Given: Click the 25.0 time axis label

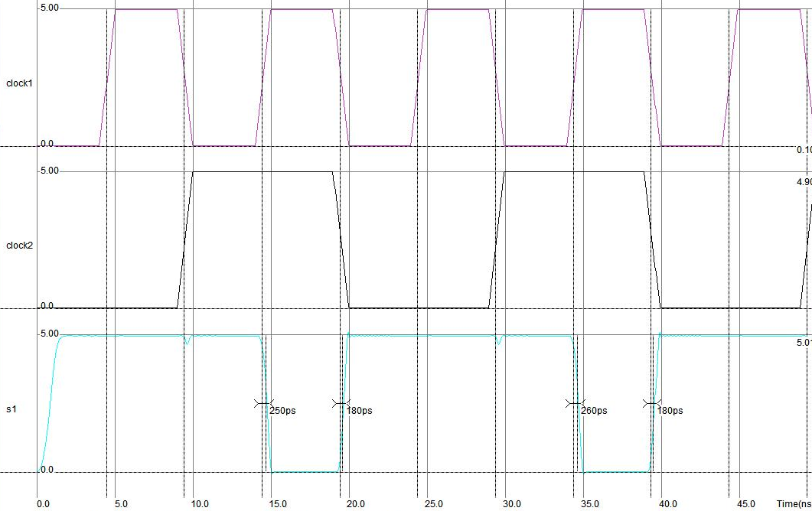Looking at the screenshot, I should coord(434,504).
